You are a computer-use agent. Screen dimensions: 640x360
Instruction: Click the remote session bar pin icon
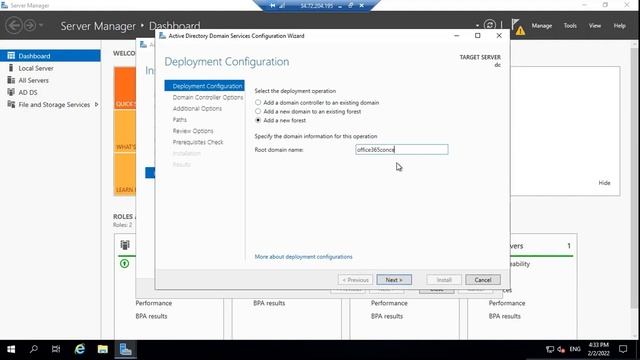[273, 5]
